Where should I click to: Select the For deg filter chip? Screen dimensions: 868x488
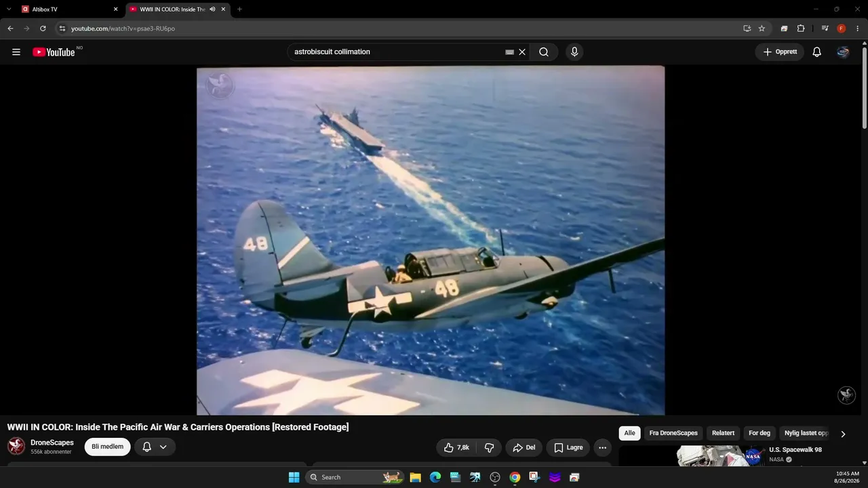[x=759, y=433]
